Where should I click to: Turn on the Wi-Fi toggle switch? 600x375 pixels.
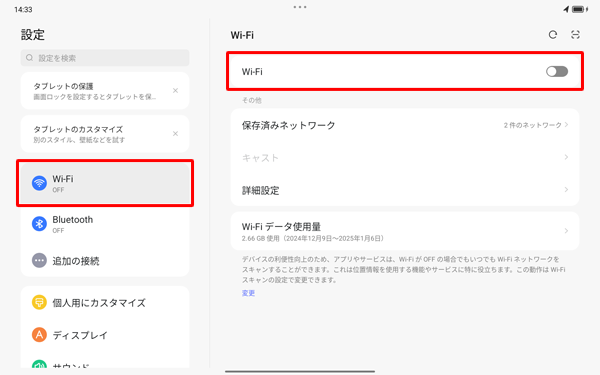[x=557, y=72]
